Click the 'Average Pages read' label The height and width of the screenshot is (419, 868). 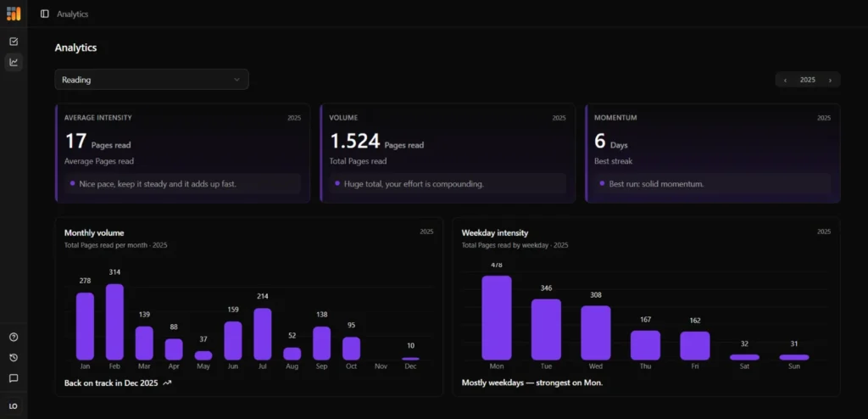tap(99, 161)
